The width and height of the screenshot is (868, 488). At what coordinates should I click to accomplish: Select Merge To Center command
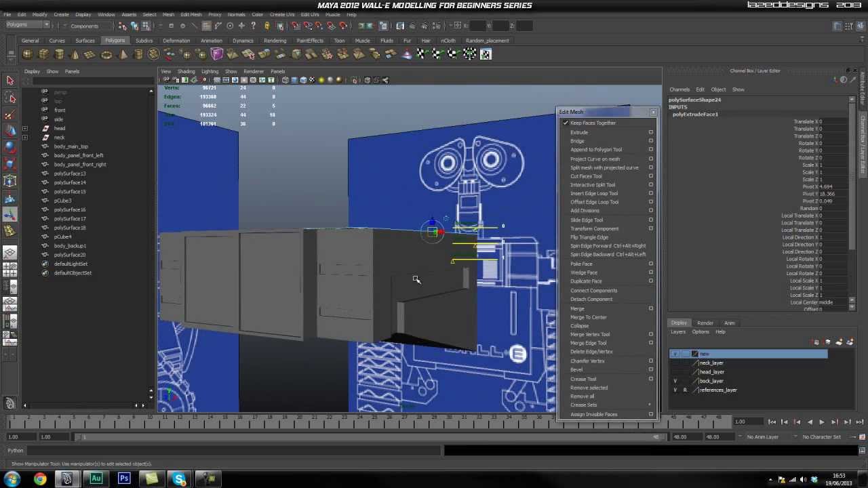(589, 317)
